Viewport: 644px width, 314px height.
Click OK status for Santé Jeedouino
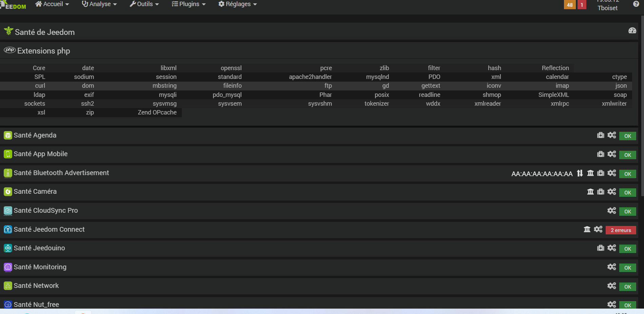628,249
